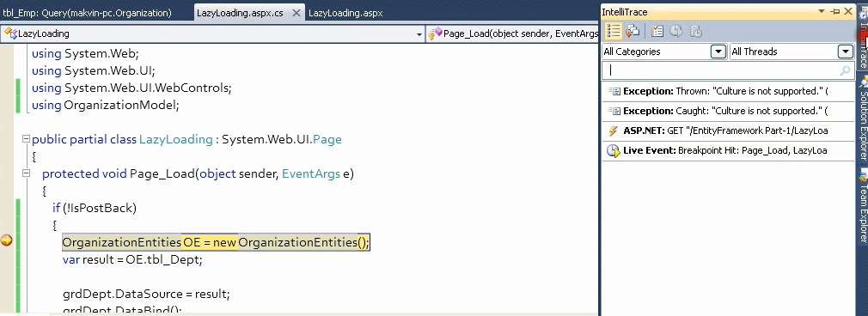Click the greyed clock-arrow IntelliTrace toolbar icon

[x=675, y=32]
